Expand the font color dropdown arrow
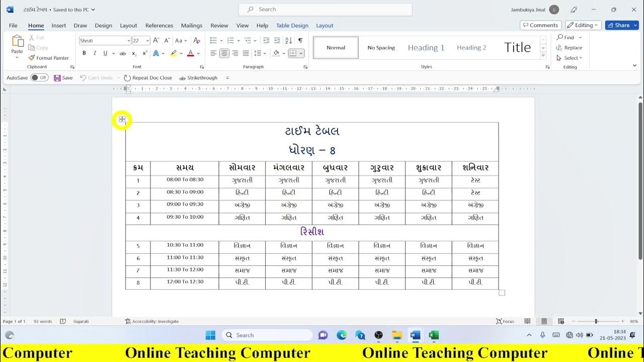 coord(198,53)
